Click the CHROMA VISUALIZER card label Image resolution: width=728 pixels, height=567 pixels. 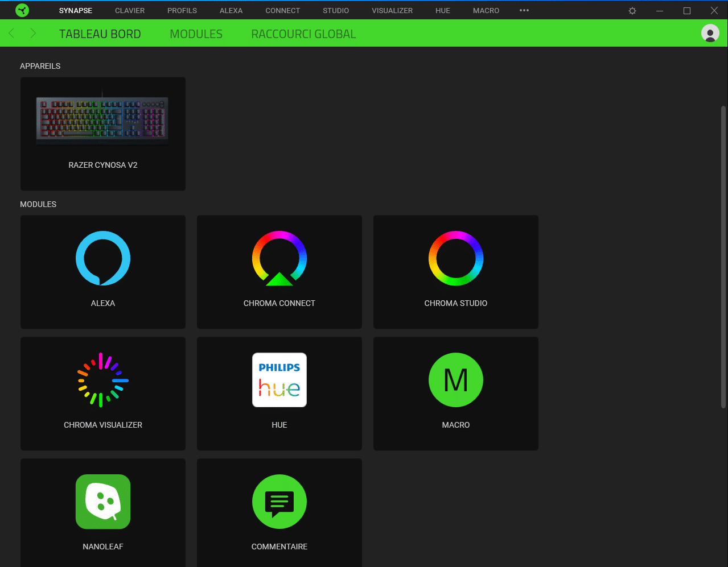point(103,425)
